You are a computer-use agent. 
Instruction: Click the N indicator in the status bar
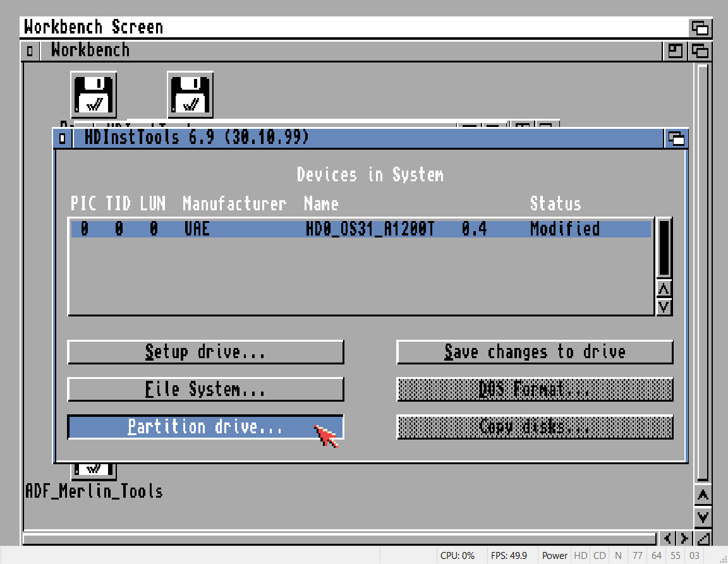click(618, 556)
